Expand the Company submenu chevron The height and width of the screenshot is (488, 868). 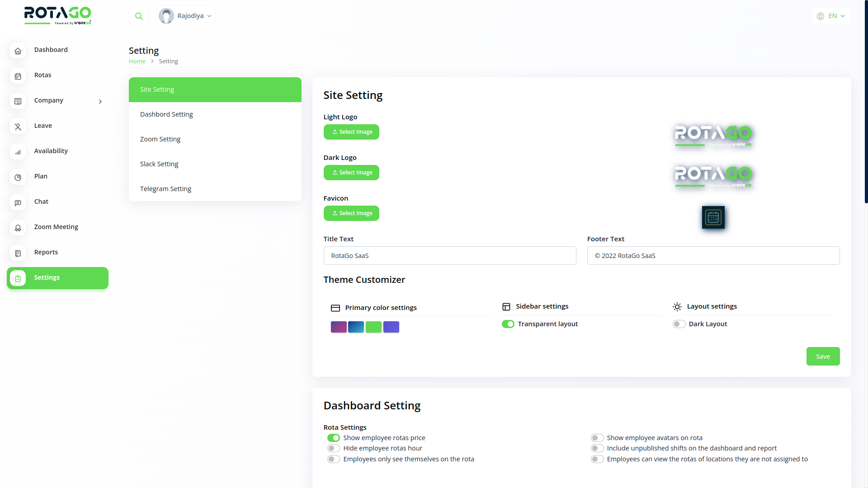(100, 101)
